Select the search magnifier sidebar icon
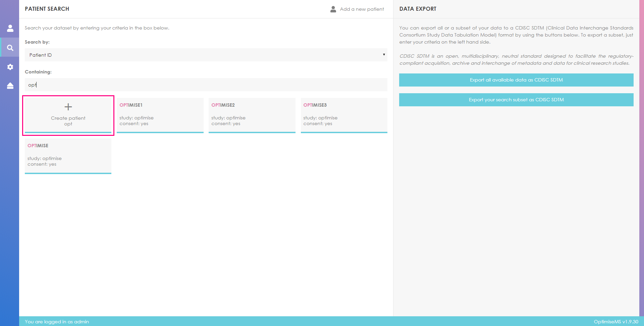 pos(10,48)
